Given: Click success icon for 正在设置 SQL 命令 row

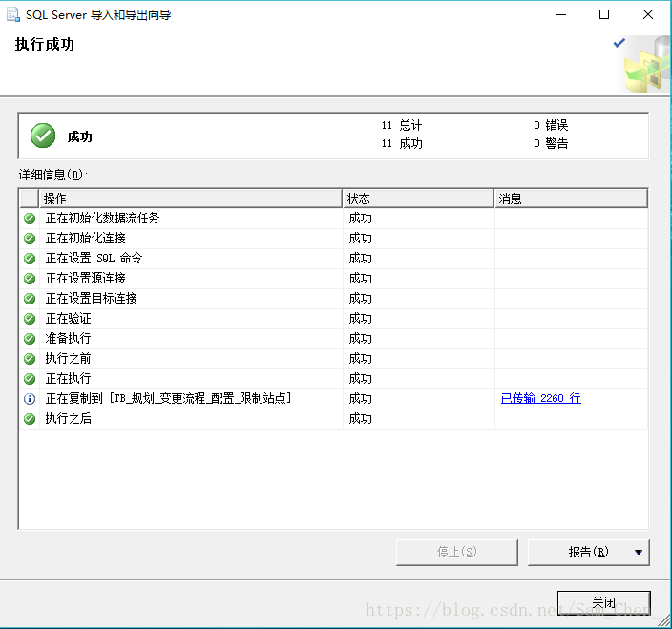Looking at the screenshot, I should [x=30, y=259].
